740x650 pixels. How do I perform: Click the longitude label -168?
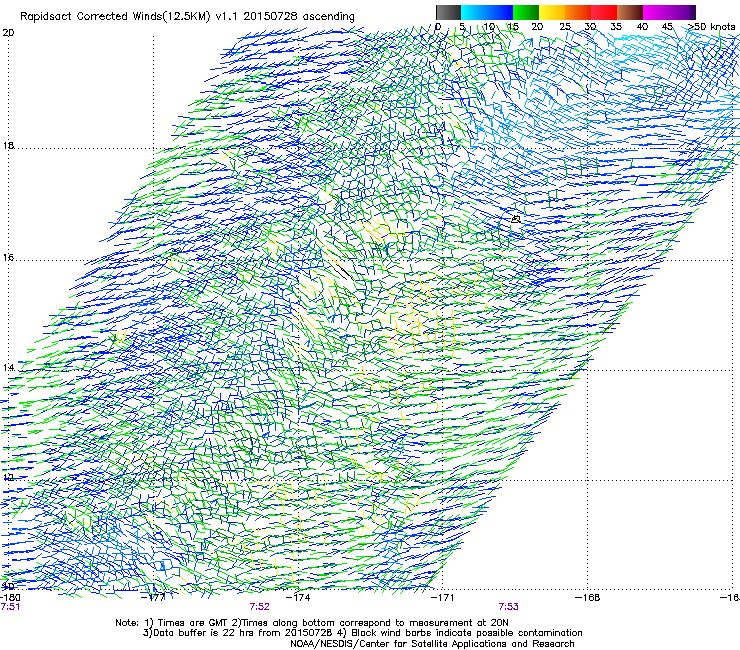[x=588, y=598]
